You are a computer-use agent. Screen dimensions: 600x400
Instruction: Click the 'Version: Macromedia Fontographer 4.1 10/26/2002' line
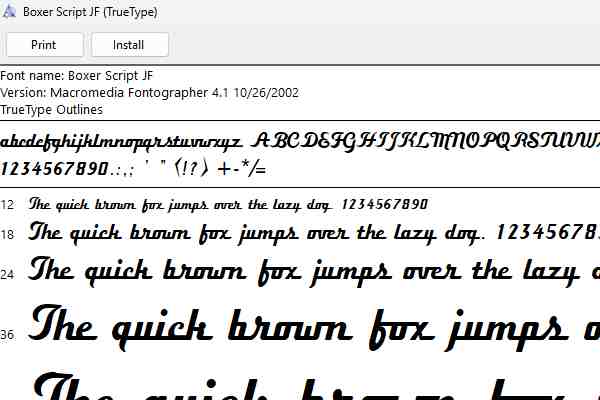click(x=149, y=93)
